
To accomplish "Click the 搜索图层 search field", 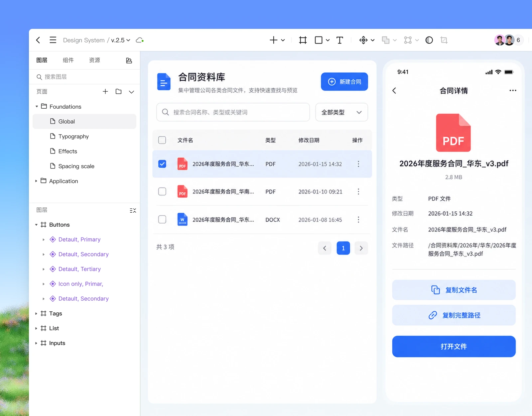I will click(x=84, y=77).
